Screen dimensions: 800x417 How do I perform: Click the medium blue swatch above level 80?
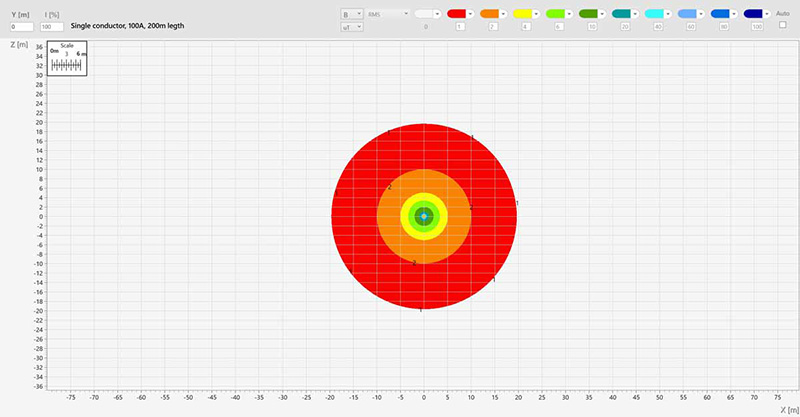(x=720, y=14)
